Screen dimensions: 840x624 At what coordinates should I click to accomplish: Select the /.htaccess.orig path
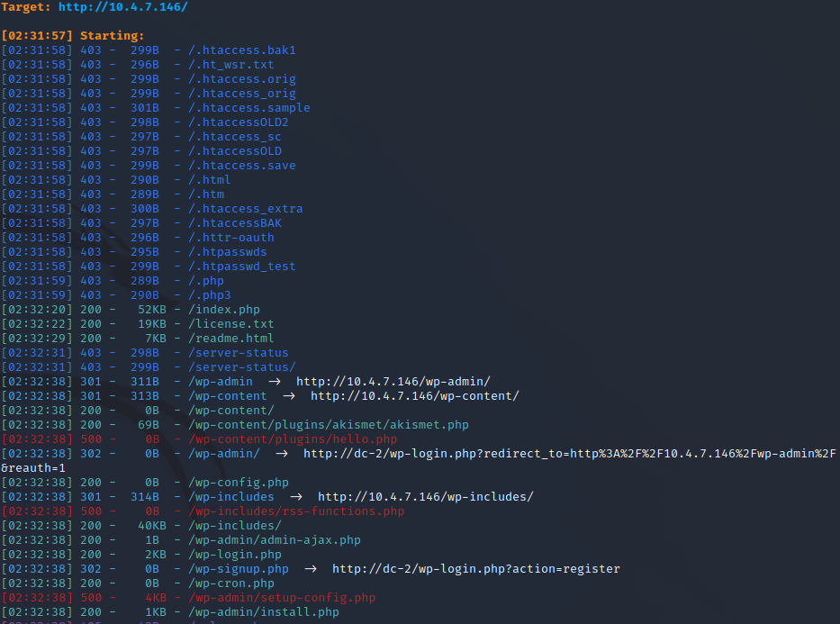coord(241,78)
